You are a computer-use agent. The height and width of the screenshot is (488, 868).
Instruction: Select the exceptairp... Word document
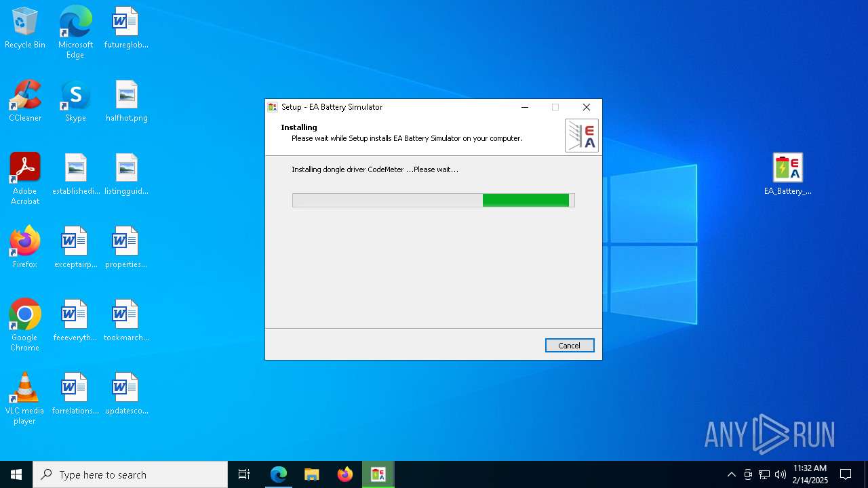[75, 248]
